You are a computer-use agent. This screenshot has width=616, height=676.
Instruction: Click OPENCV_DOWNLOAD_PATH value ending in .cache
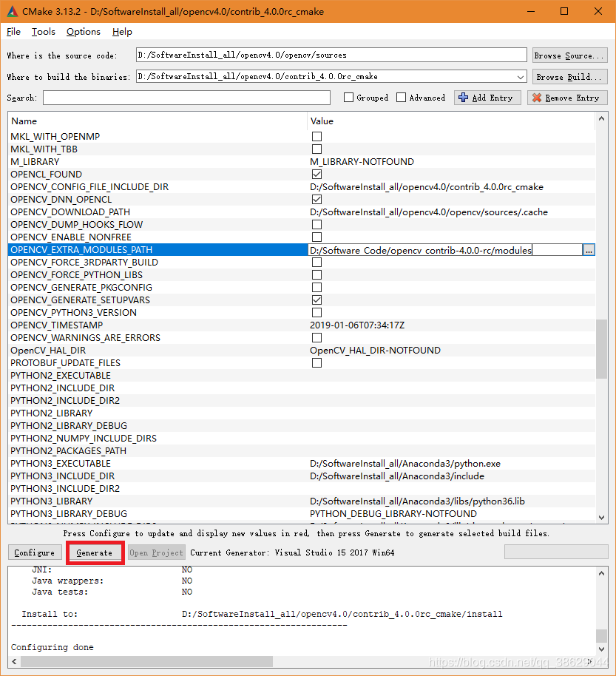[x=429, y=212]
